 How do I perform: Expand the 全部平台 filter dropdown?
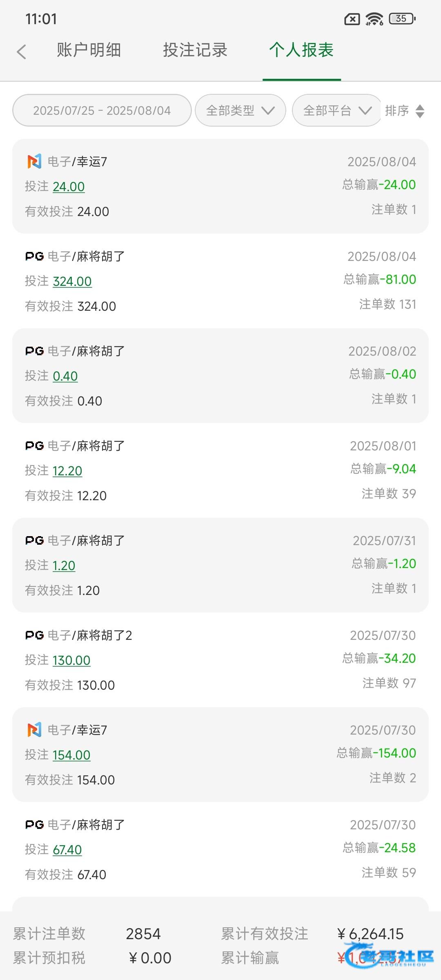[337, 111]
